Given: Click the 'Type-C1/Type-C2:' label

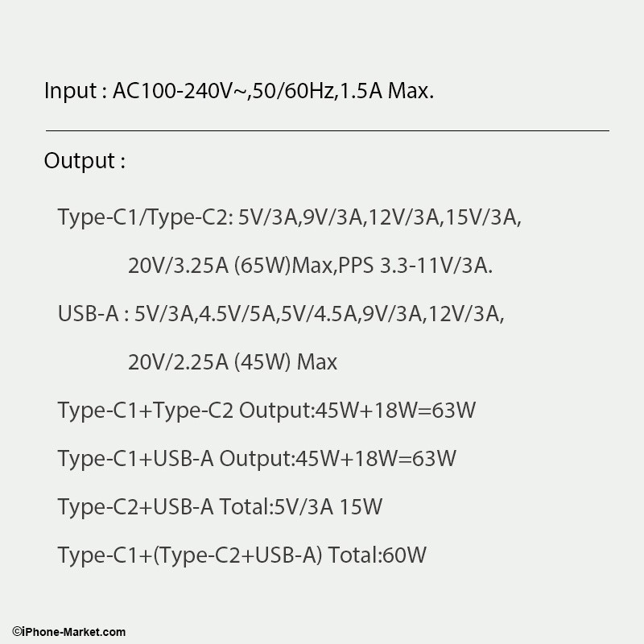Looking at the screenshot, I should coord(145,217).
